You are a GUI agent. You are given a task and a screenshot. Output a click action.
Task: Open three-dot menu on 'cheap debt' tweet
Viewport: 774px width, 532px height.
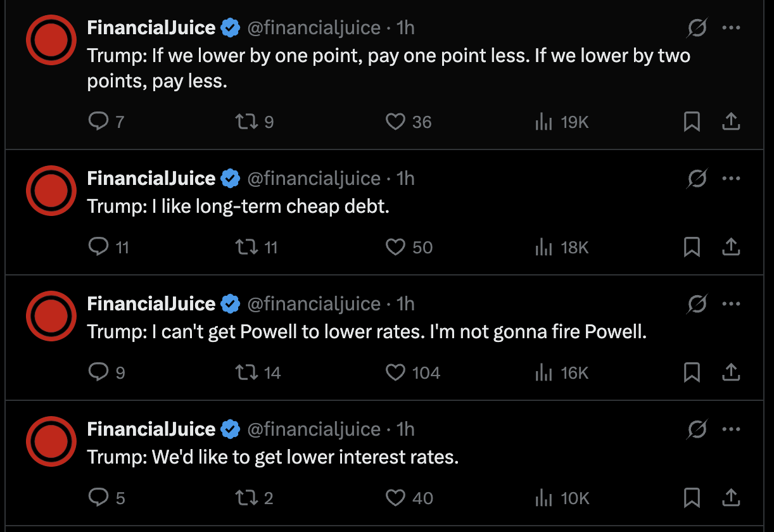click(731, 179)
